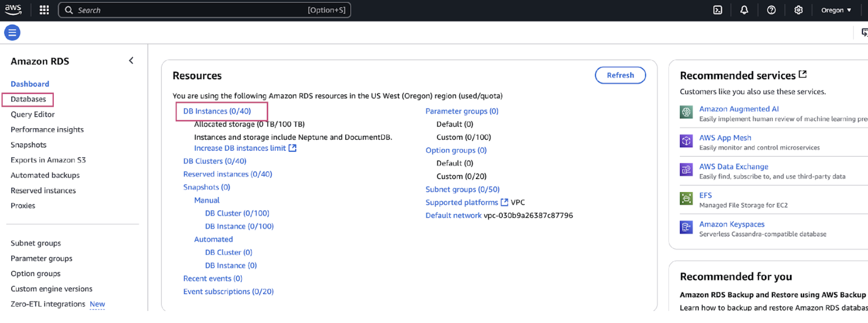Open the DB Clusters (0/40) link
Screen dimensions: 868x323
(215, 161)
